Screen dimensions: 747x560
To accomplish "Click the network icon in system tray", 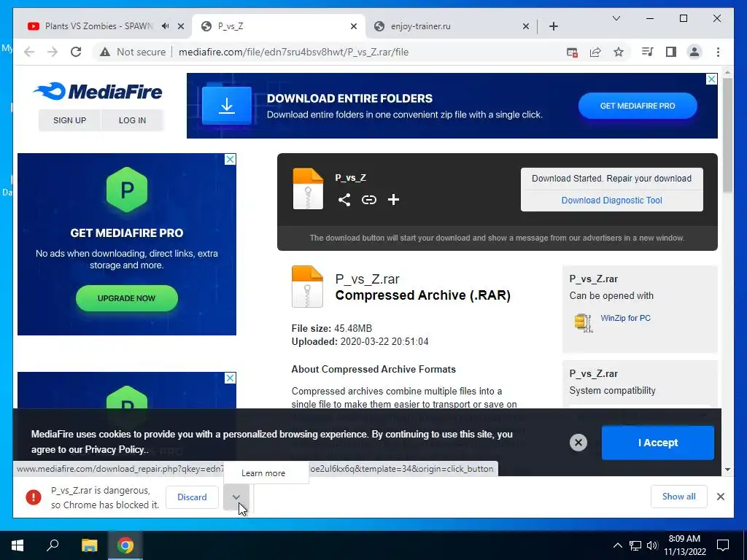I will [x=635, y=545].
